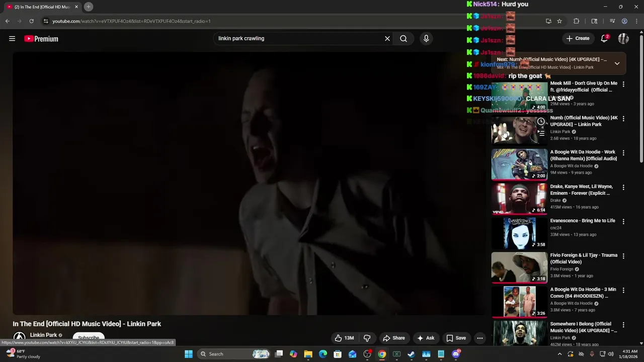
Task: Click the Chrome address bar URL
Action: [131, 21]
